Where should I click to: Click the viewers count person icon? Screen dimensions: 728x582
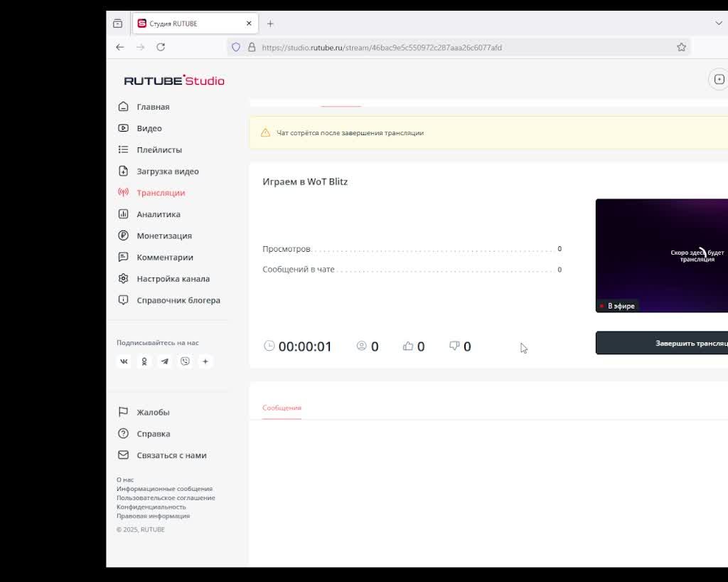pyautogui.click(x=361, y=346)
